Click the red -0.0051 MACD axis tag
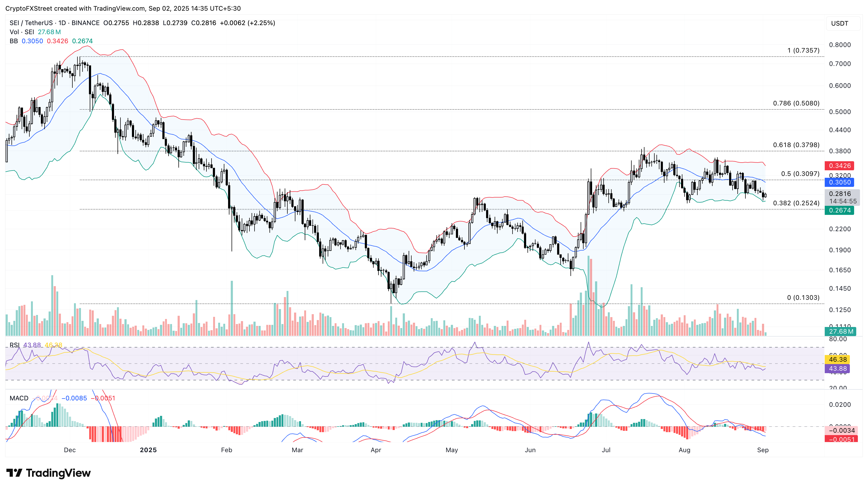The image size is (868, 489). coord(841,439)
